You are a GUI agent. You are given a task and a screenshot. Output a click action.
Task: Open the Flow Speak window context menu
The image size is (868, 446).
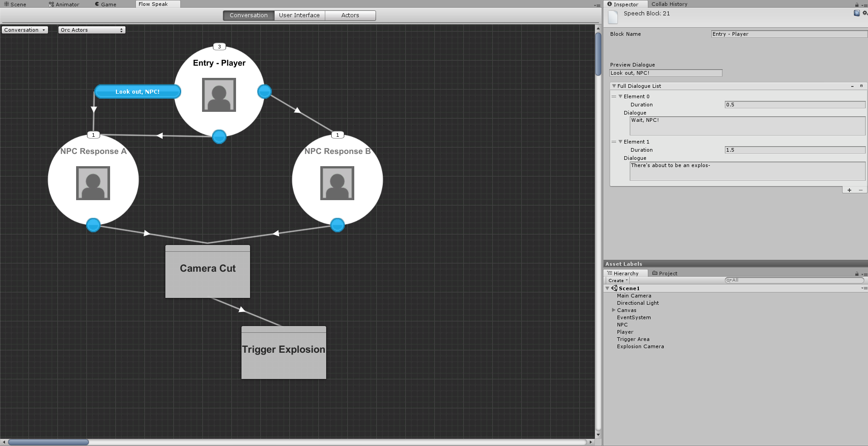[x=598, y=5]
